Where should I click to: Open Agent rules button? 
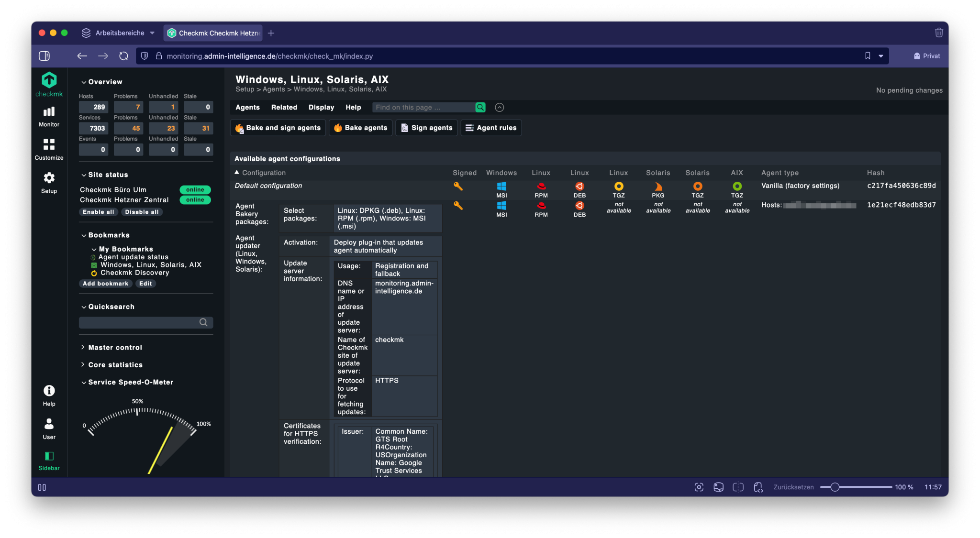[x=491, y=128]
